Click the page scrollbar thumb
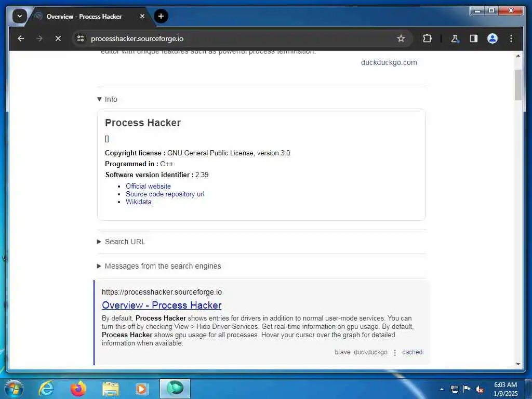 click(518, 85)
